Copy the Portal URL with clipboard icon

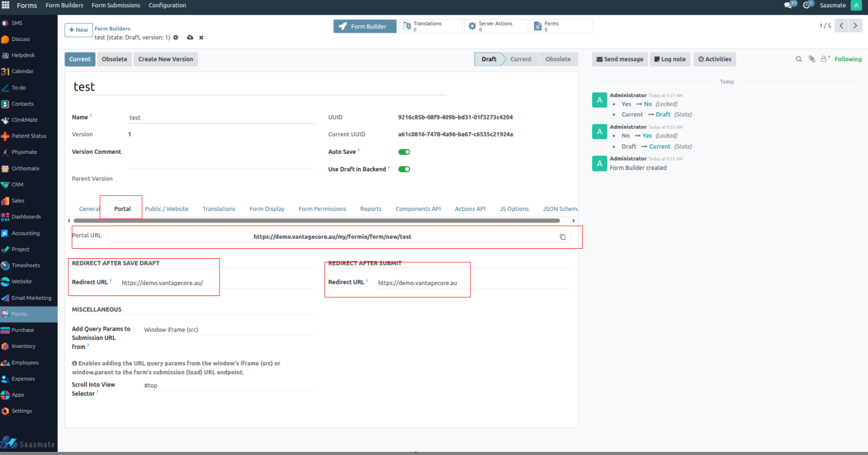pos(562,237)
